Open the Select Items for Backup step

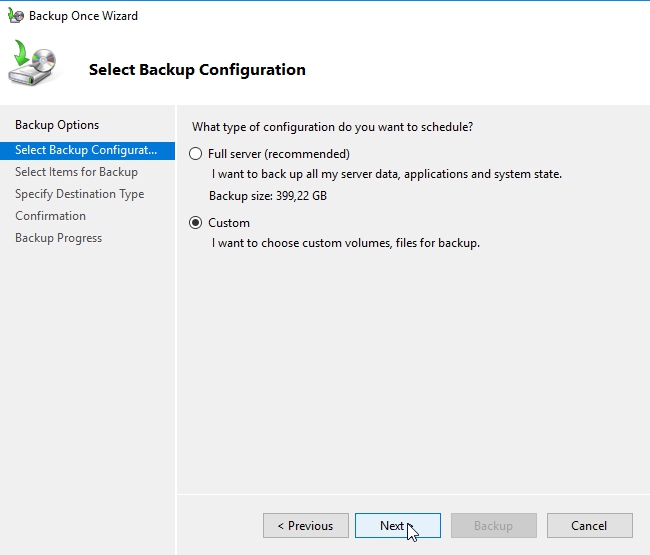[x=76, y=172]
